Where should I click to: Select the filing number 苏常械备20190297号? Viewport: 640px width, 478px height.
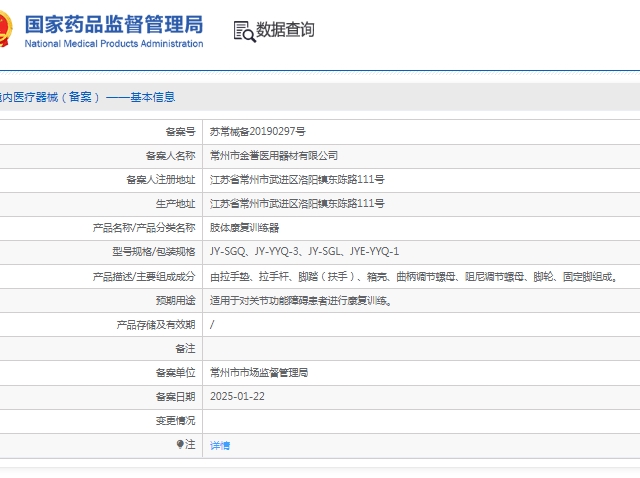(258, 131)
